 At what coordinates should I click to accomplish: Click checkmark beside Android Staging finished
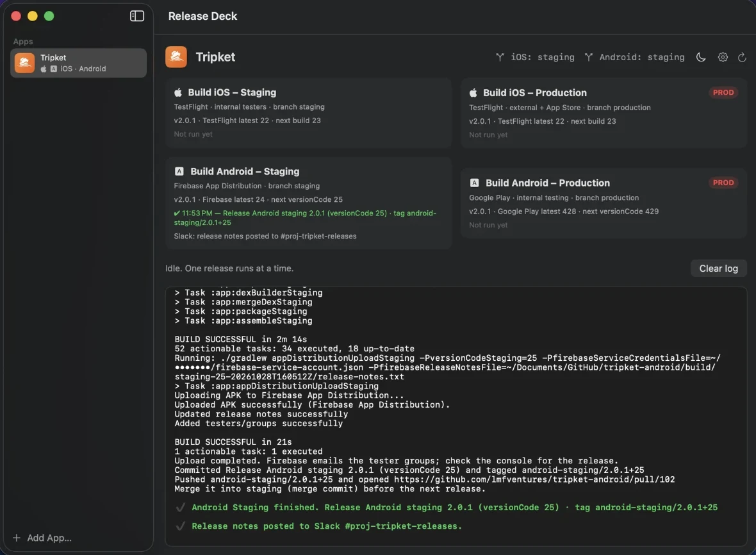[x=181, y=508]
